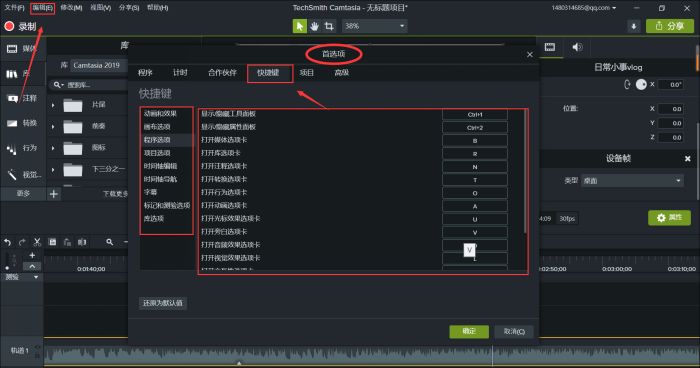Click the Ctrl+1 shortcut field

coord(475,115)
